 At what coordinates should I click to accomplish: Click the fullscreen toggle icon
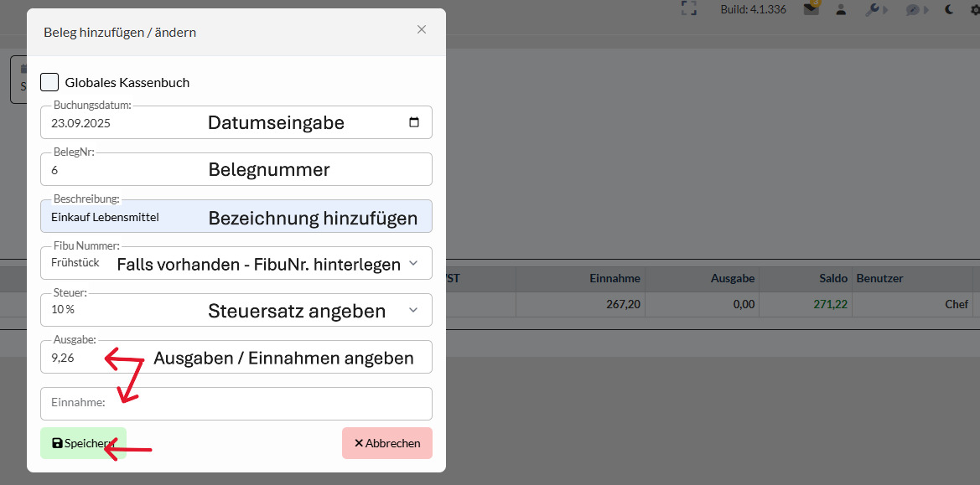coord(689,9)
